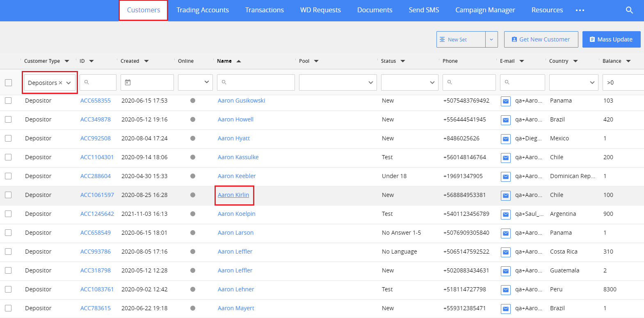Open email icon for Aaron Kassulke
Screen dimensions: 644x318
click(506, 158)
